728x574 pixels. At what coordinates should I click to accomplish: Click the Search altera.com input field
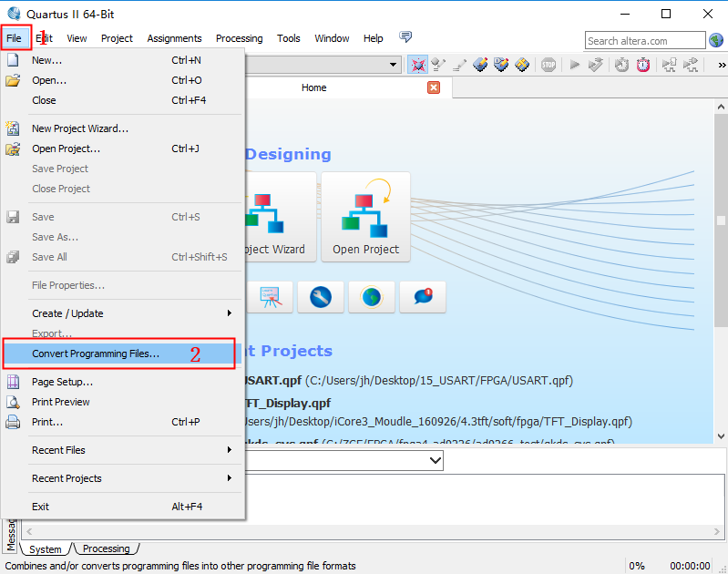tap(644, 40)
